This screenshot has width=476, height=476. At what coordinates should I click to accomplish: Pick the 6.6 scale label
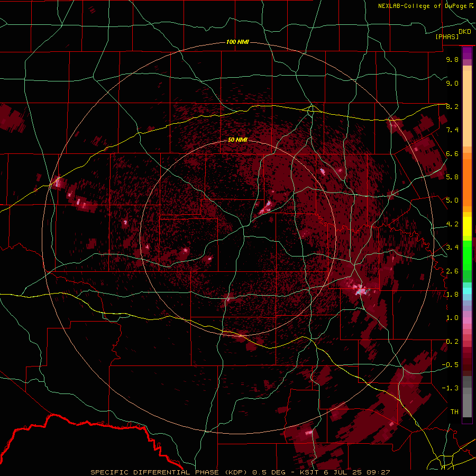coord(452,153)
